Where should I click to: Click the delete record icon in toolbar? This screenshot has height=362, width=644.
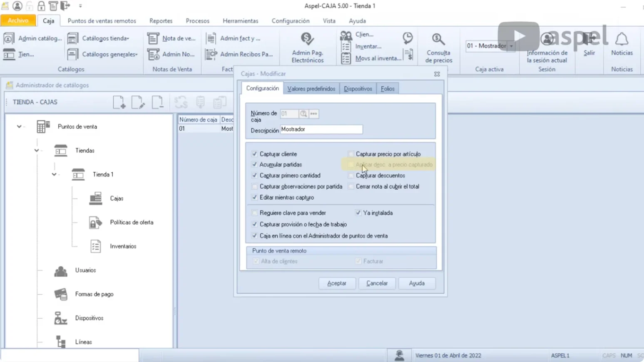coord(157,102)
